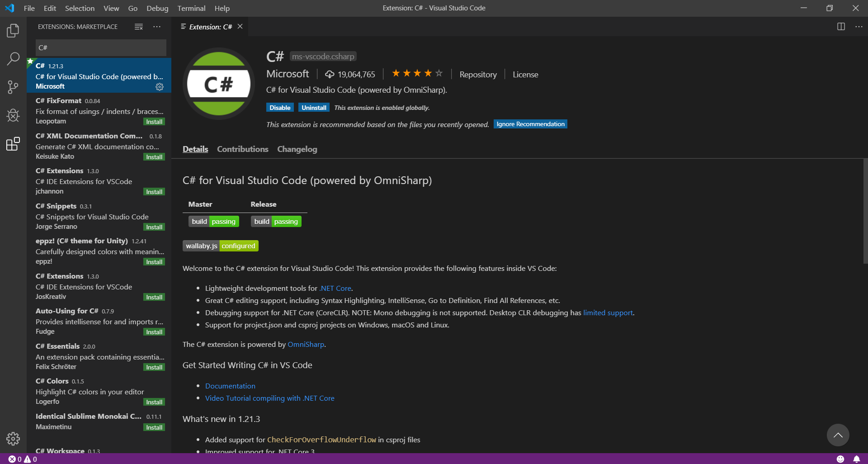Split the editor to the right
Screen dimensions: 868x464
(841, 27)
